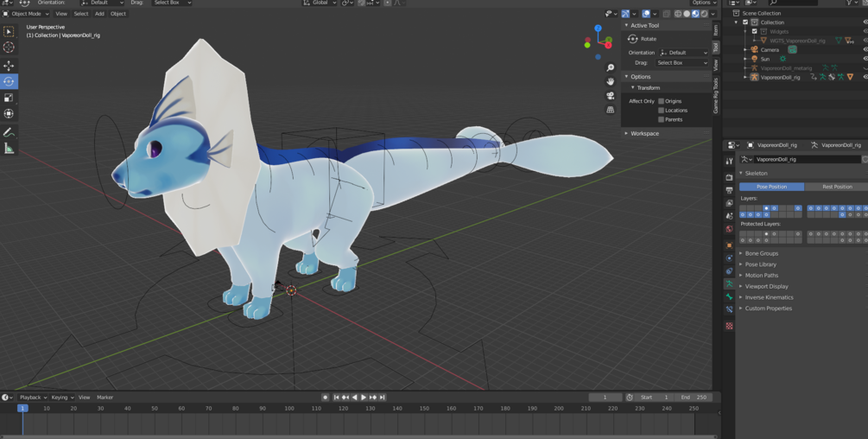
Task: Open the Add menu
Action: [99, 14]
